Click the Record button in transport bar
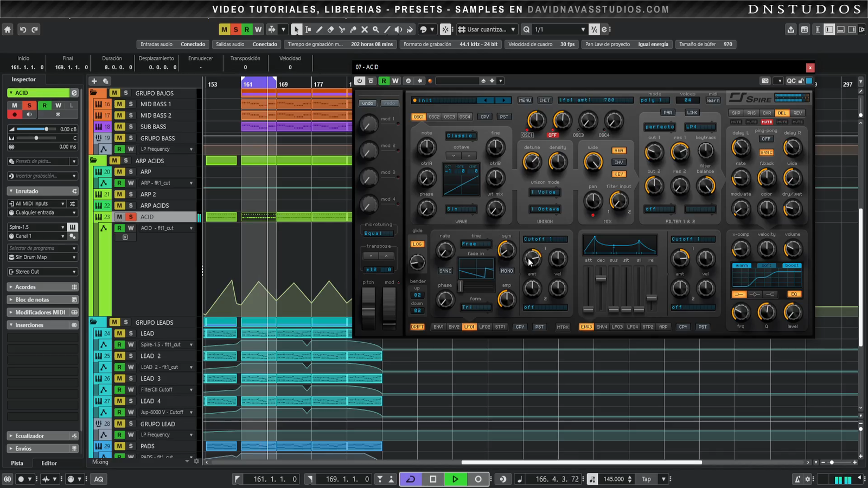Viewport: 868px width, 488px height. 478,479
